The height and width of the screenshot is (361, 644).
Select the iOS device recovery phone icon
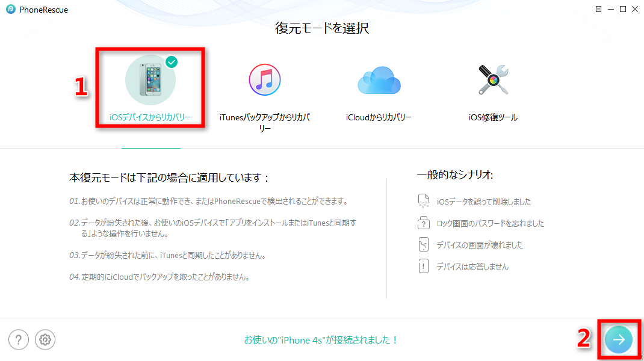[x=150, y=80]
